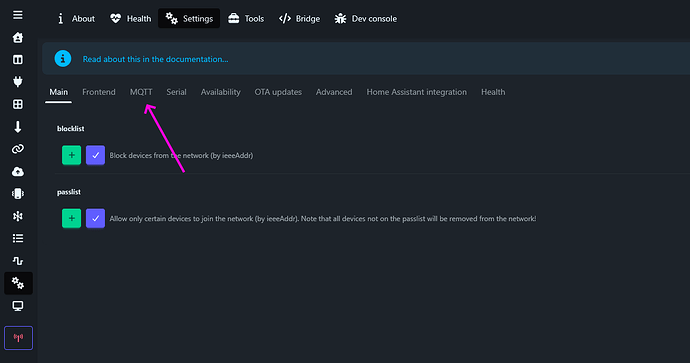Select the Main settings tab
This screenshot has width=690, height=363.
[59, 92]
